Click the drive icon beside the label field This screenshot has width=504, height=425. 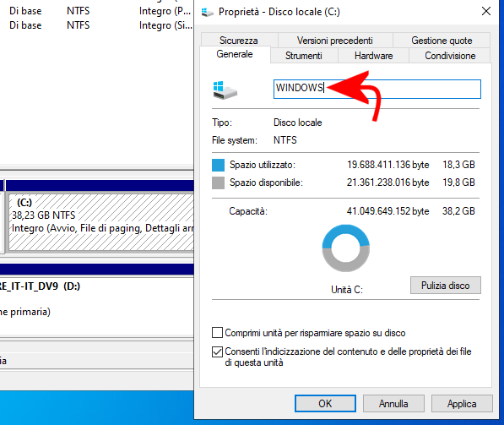tap(225, 90)
